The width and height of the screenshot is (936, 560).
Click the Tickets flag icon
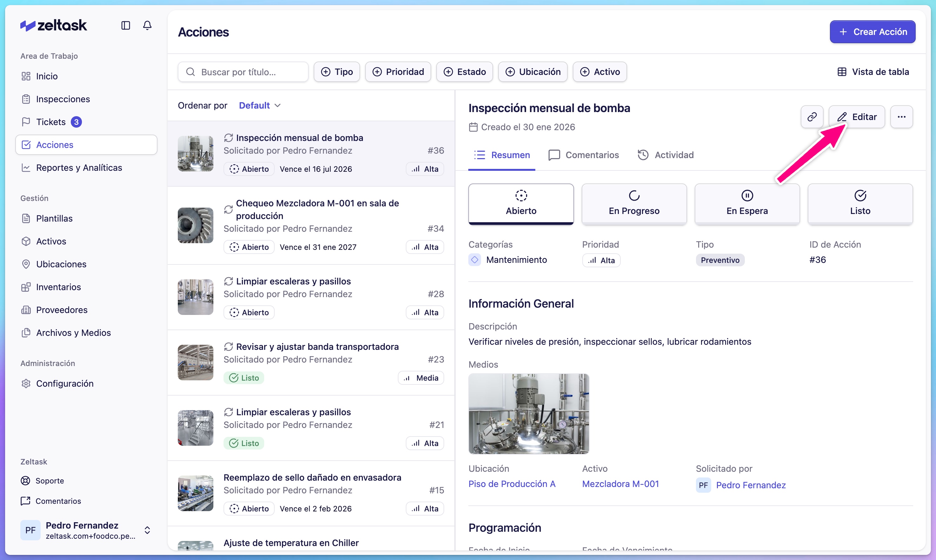click(26, 122)
